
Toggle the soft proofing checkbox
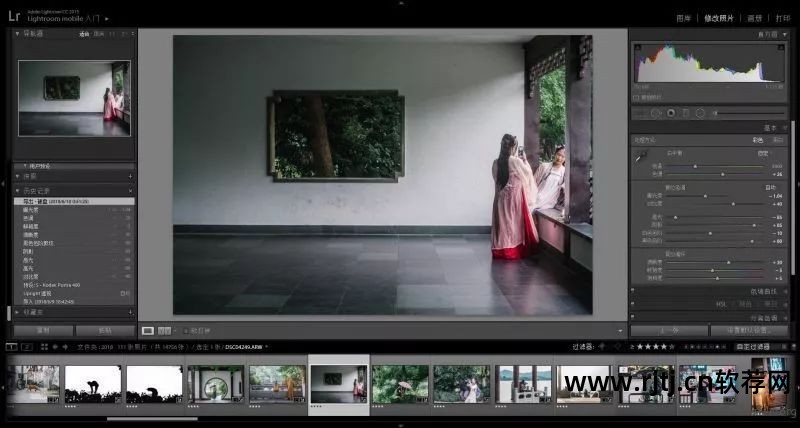tap(186, 330)
